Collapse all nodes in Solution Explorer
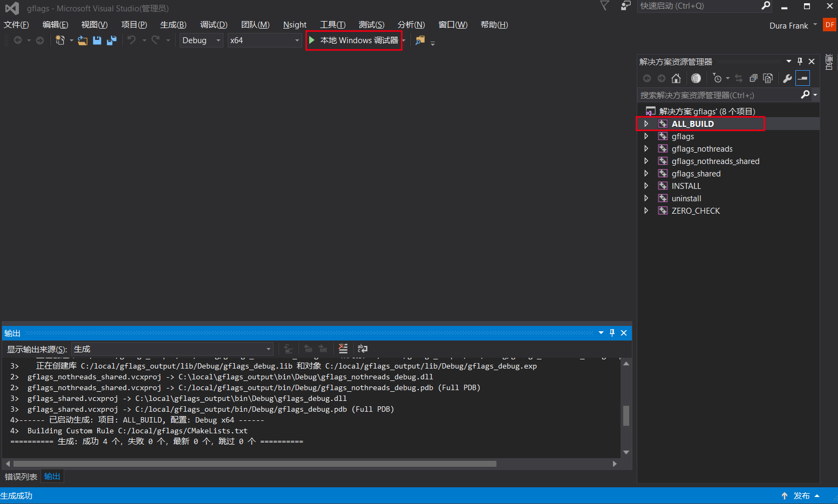Screen dimensions: 838x504 point(753,78)
